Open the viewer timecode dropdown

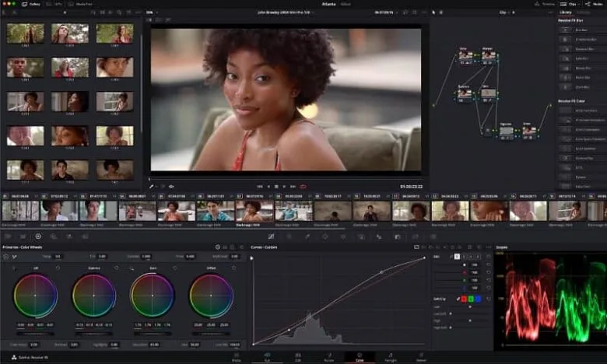tap(385, 12)
